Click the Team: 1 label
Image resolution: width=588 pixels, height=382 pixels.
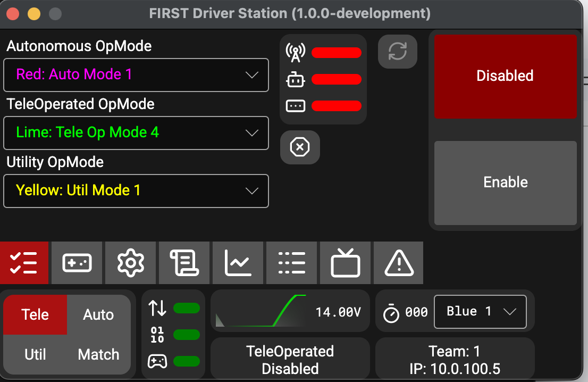455,351
